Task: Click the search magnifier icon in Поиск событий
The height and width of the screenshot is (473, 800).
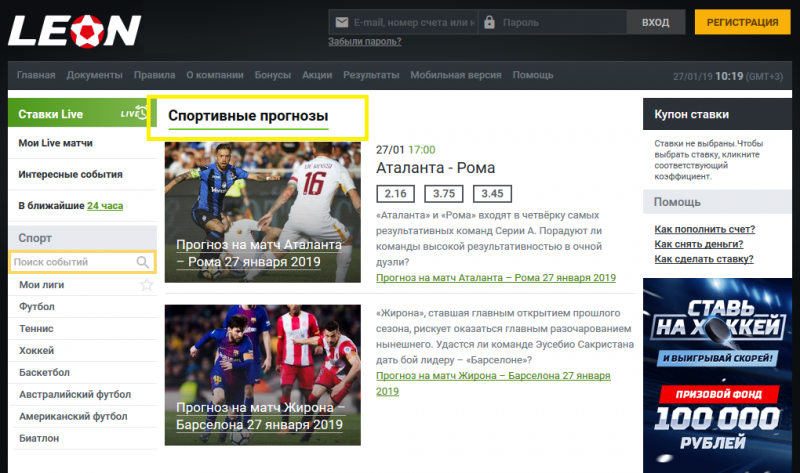Action: 142,262
